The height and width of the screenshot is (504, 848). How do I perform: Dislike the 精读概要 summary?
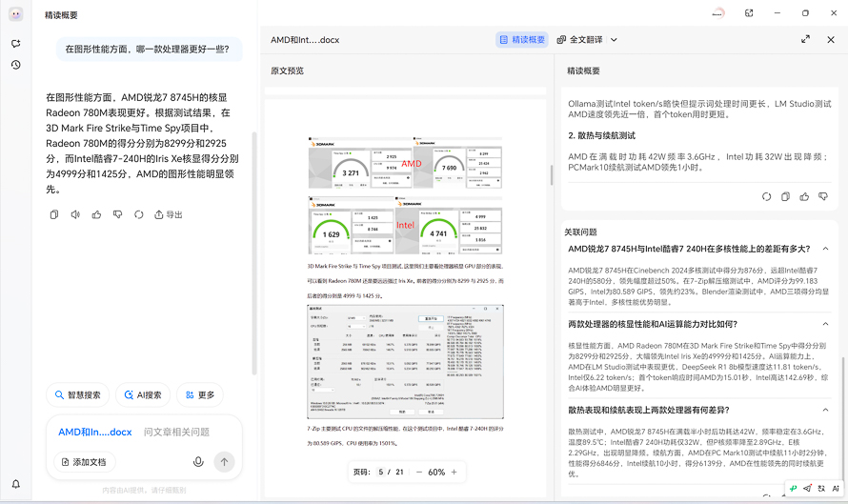coord(823,197)
